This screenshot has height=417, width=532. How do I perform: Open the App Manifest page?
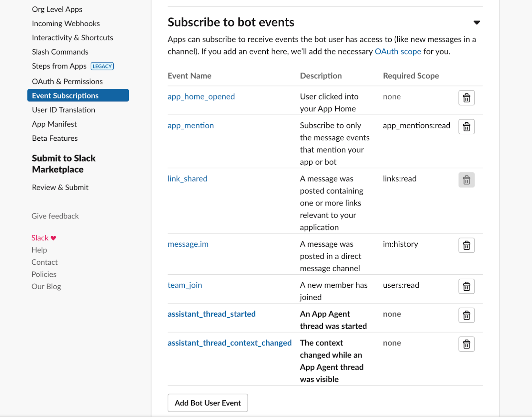(x=54, y=124)
